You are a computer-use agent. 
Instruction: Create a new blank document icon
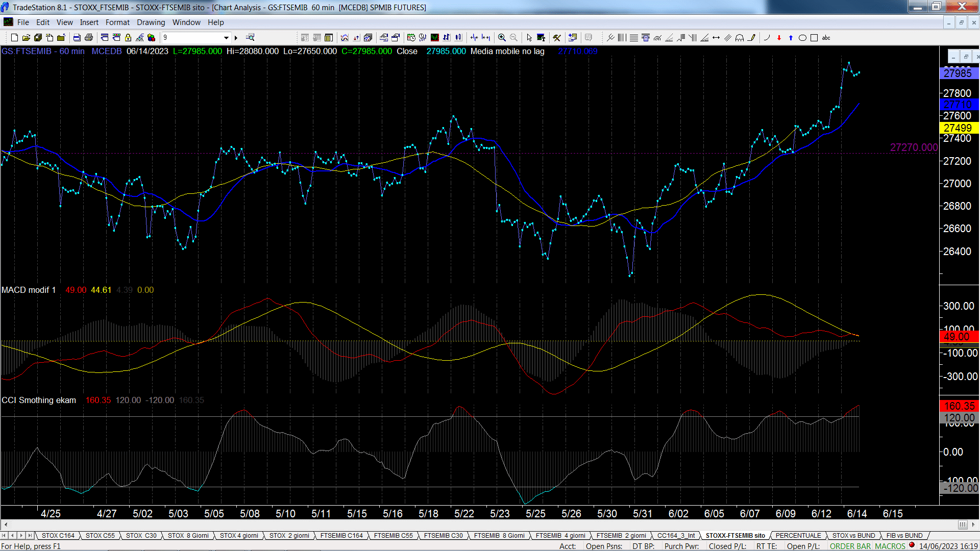click(14, 37)
